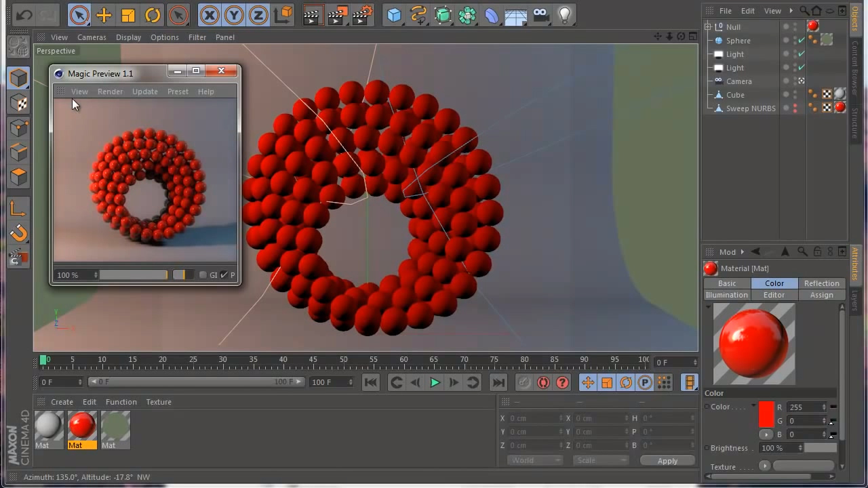Select the Rotate tool
The image size is (868, 488).
(153, 15)
